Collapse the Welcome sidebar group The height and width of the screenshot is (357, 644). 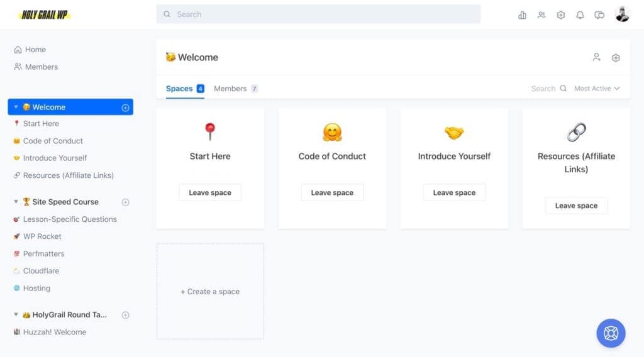[16, 107]
